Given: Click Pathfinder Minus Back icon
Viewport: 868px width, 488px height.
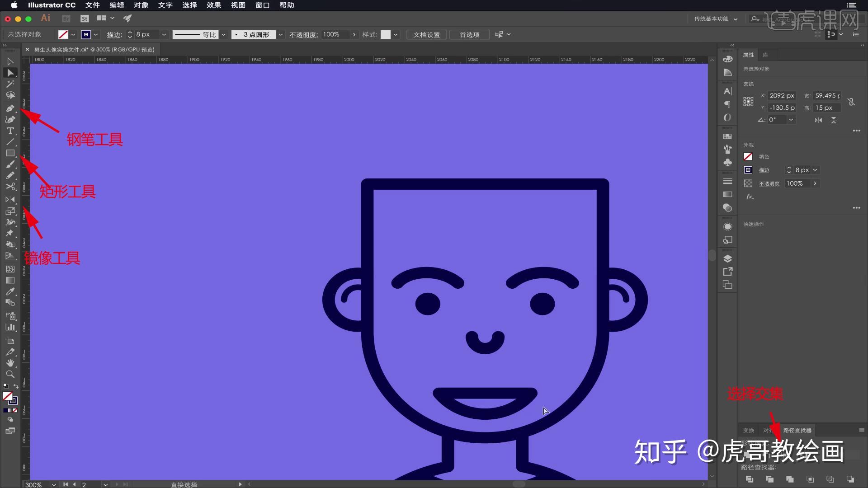Looking at the screenshot, I should click(850, 479).
